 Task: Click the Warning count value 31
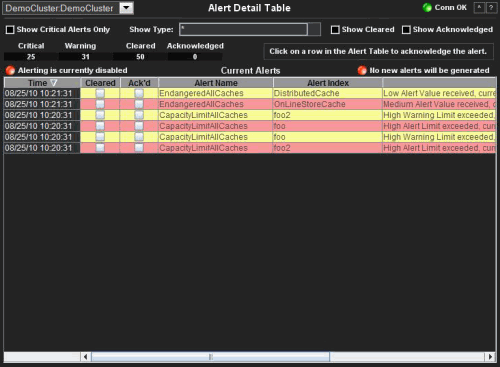pos(86,57)
